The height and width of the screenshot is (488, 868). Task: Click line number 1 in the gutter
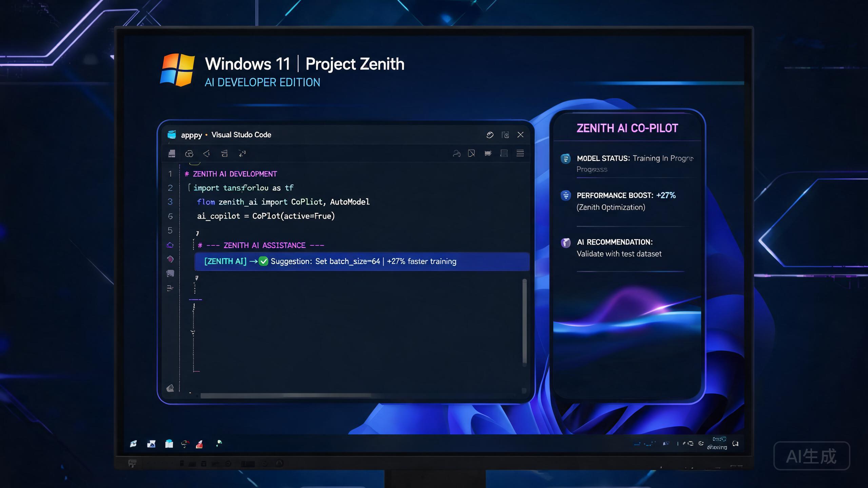(x=170, y=174)
